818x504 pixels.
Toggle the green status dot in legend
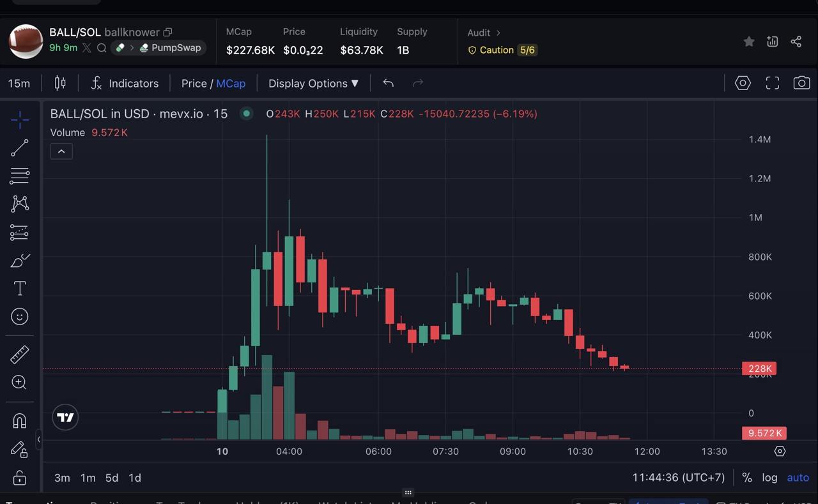(246, 114)
